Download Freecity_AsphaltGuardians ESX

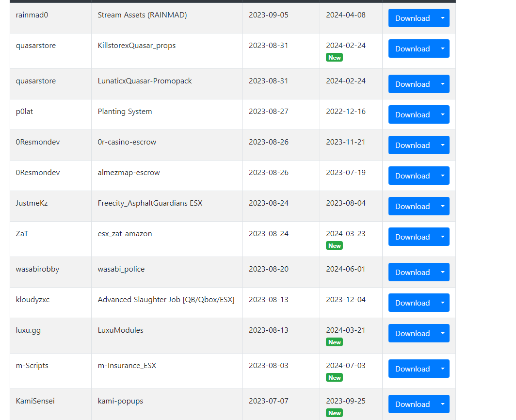pos(412,207)
